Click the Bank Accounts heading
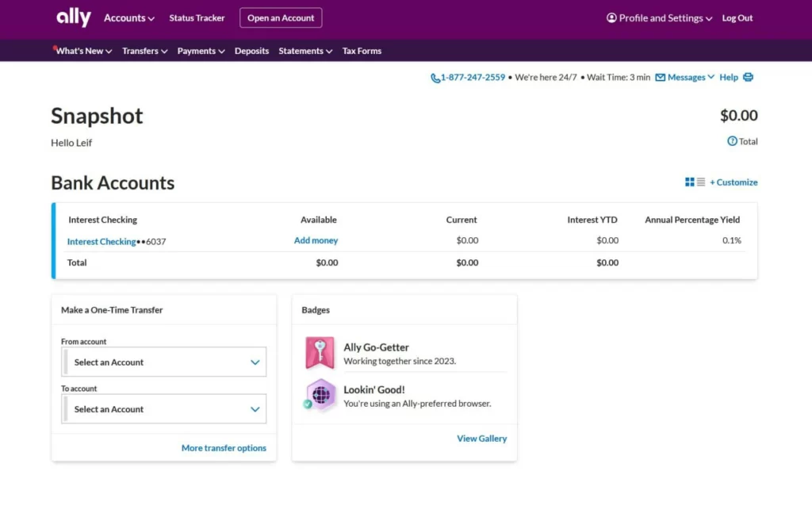812x517 pixels. point(113,183)
